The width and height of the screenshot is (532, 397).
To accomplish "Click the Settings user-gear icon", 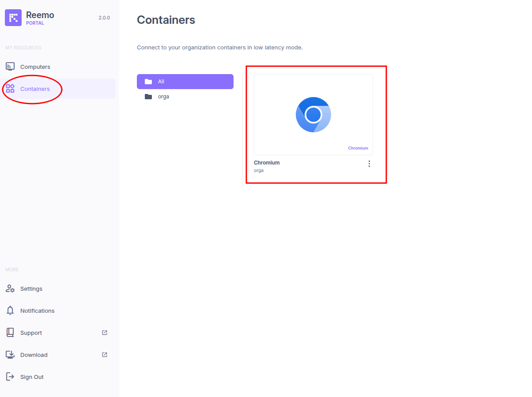I will pyautogui.click(x=10, y=288).
